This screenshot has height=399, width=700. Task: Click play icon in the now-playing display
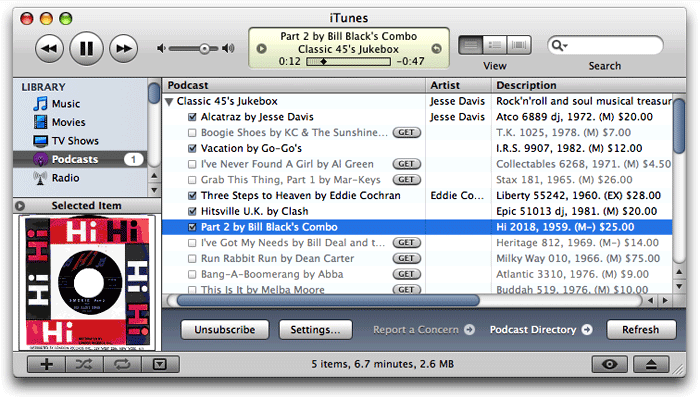point(262,49)
